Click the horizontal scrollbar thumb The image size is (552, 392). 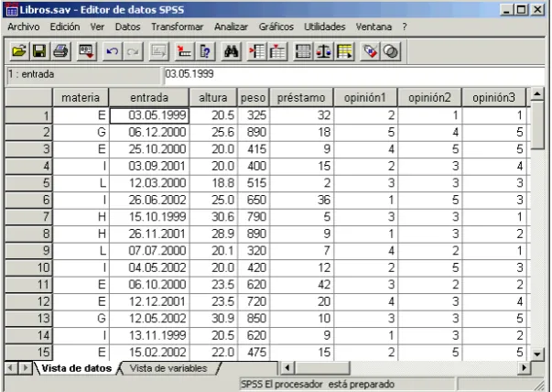[x=322, y=368]
